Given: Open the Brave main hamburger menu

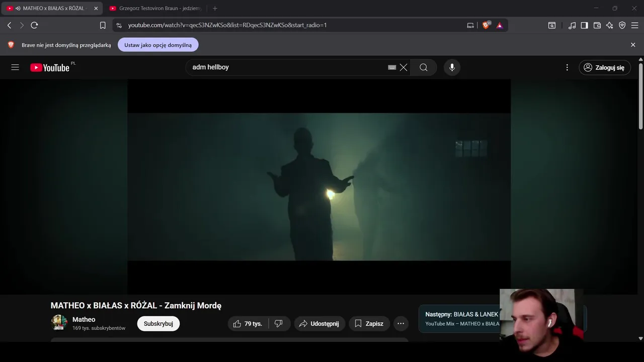Looking at the screenshot, I should coord(635,25).
